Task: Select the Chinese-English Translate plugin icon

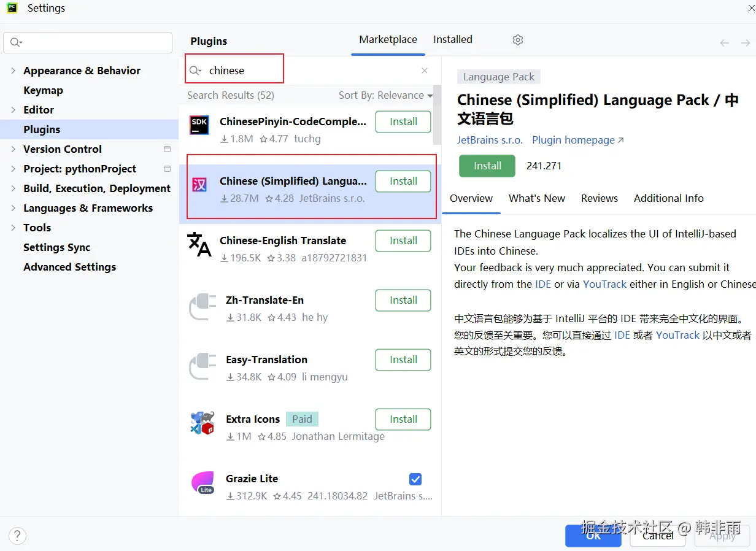Action: [x=199, y=244]
